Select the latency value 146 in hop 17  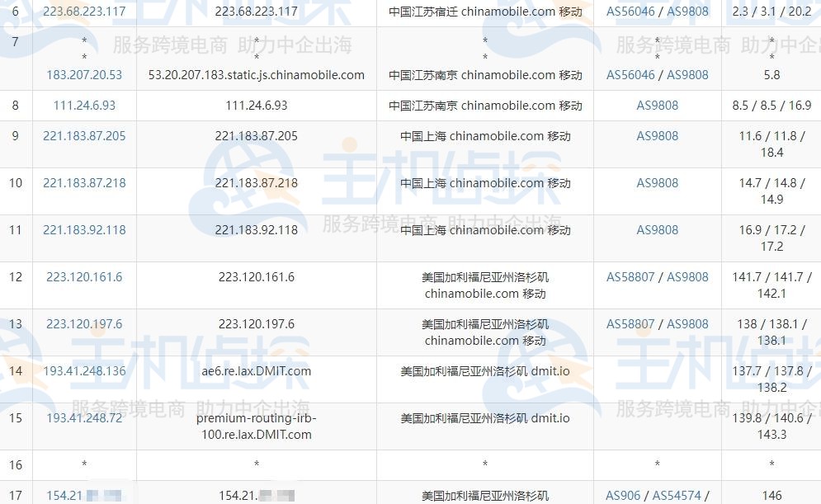click(771, 495)
